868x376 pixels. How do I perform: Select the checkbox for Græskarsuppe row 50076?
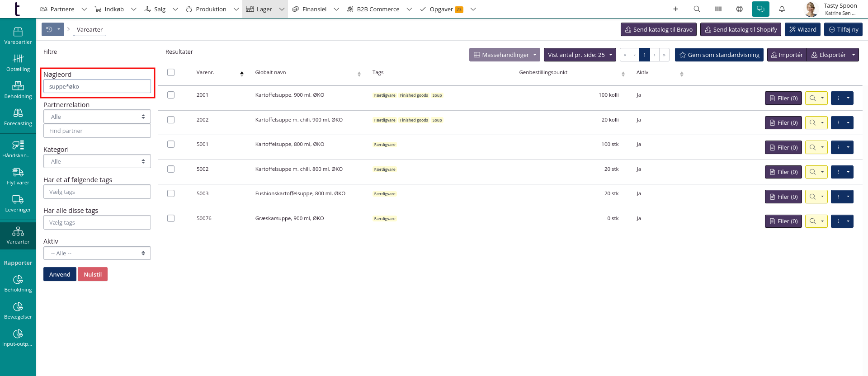pyautogui.click(x=171, y=218)
